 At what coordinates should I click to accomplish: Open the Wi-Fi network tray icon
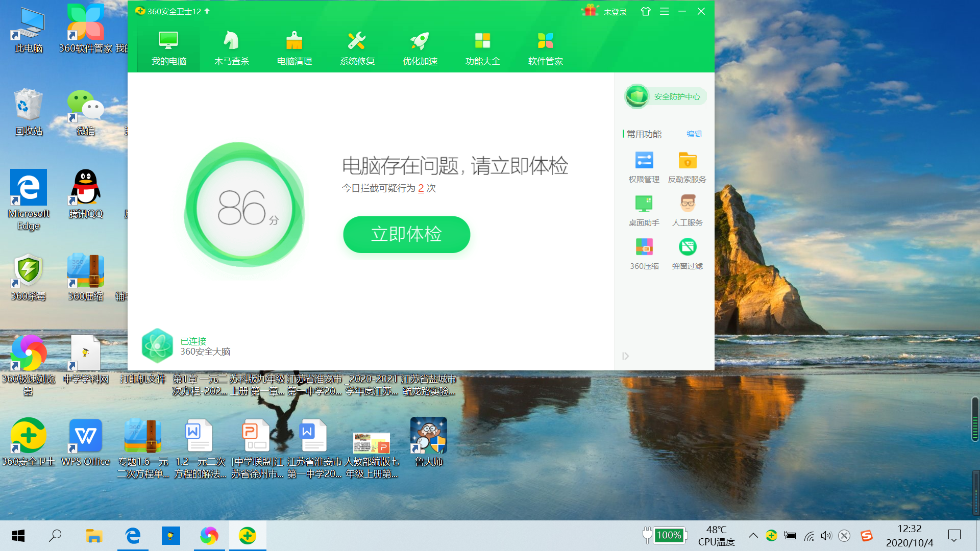pos(809,536)
